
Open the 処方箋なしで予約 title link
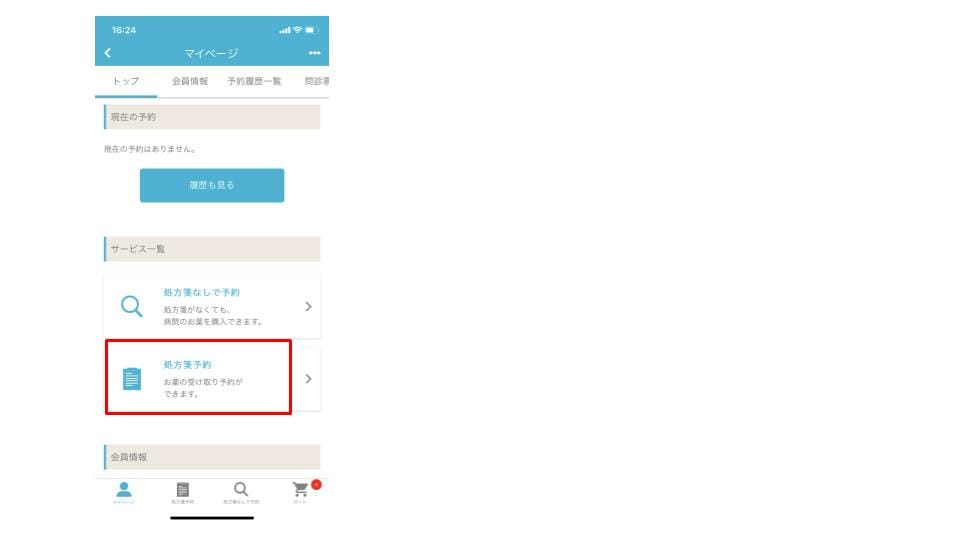pyautogui.click(x=201, y=293)
